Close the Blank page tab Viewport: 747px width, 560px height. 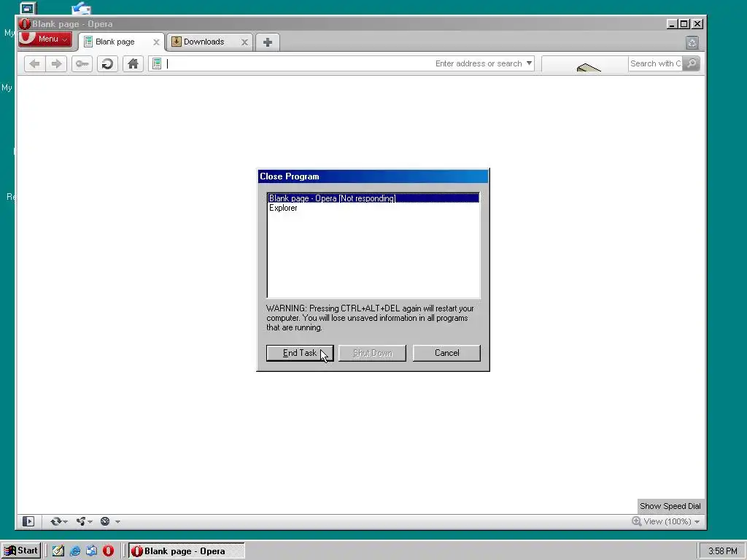coord(156,42)
